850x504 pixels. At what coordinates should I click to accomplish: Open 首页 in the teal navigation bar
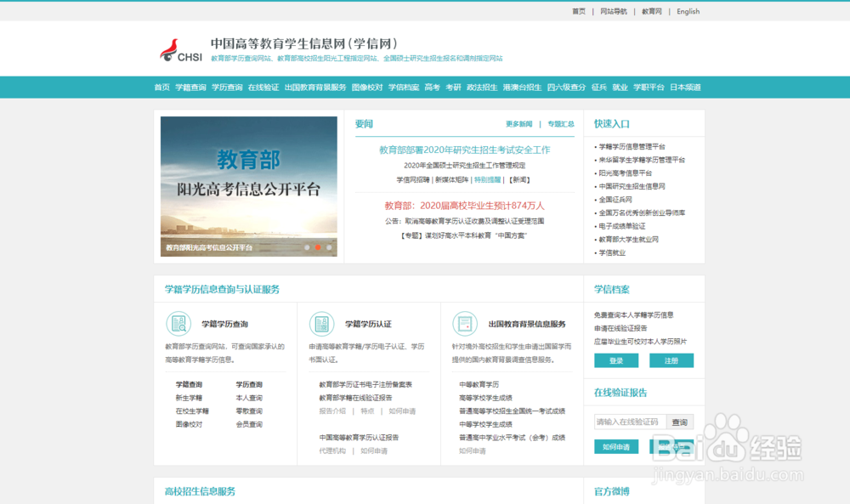click(161, 88)
